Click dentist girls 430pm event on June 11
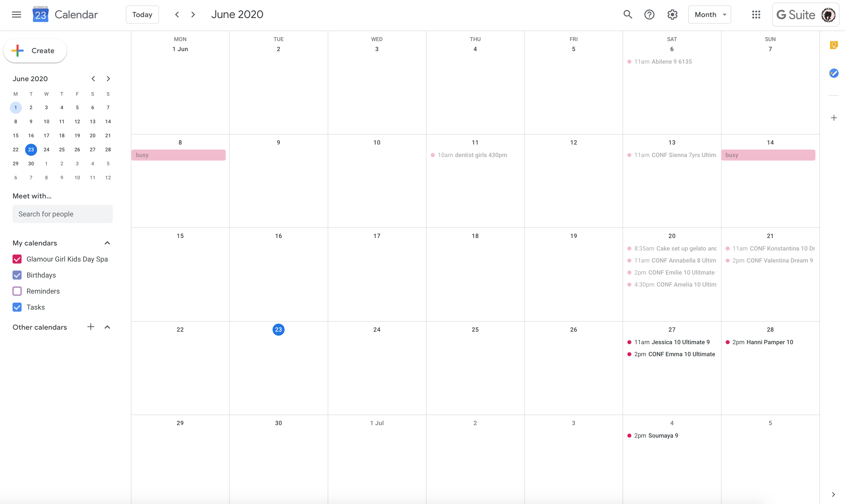 (x=472, y=155)
